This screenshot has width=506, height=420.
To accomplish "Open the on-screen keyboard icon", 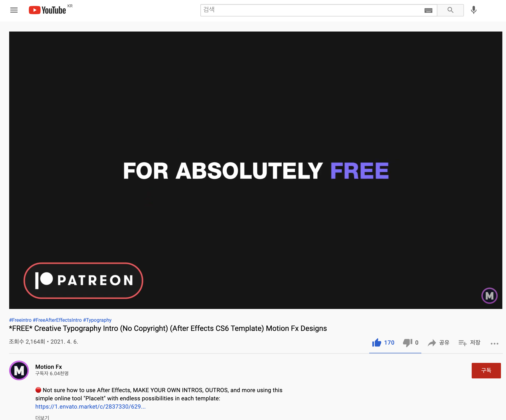I will [x=428, y=10].
